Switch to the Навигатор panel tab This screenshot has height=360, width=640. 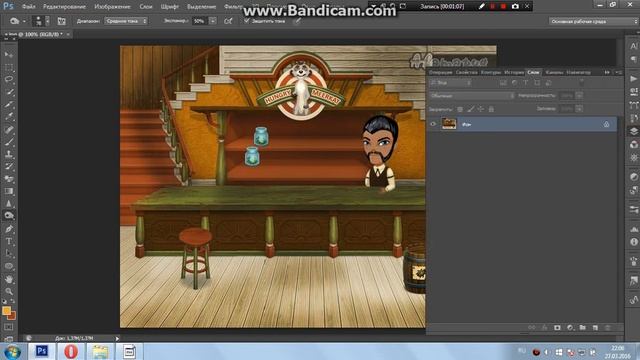pyautogui.click(x=578, y=72)
